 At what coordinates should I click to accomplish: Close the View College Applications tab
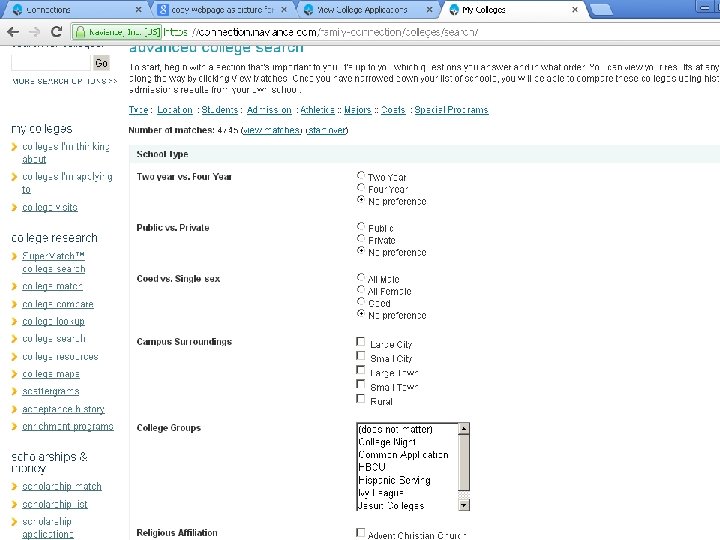pyautogui.click(x=429, y=10)
